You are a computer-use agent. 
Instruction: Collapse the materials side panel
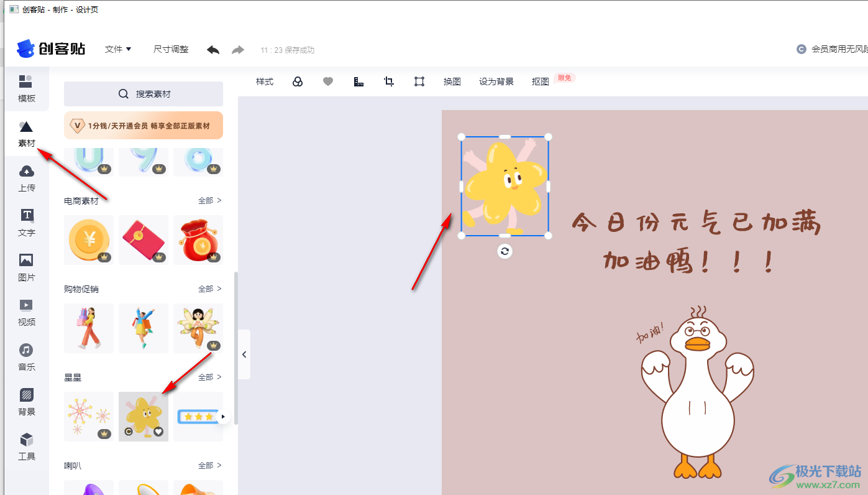click(x=244, y=354)
